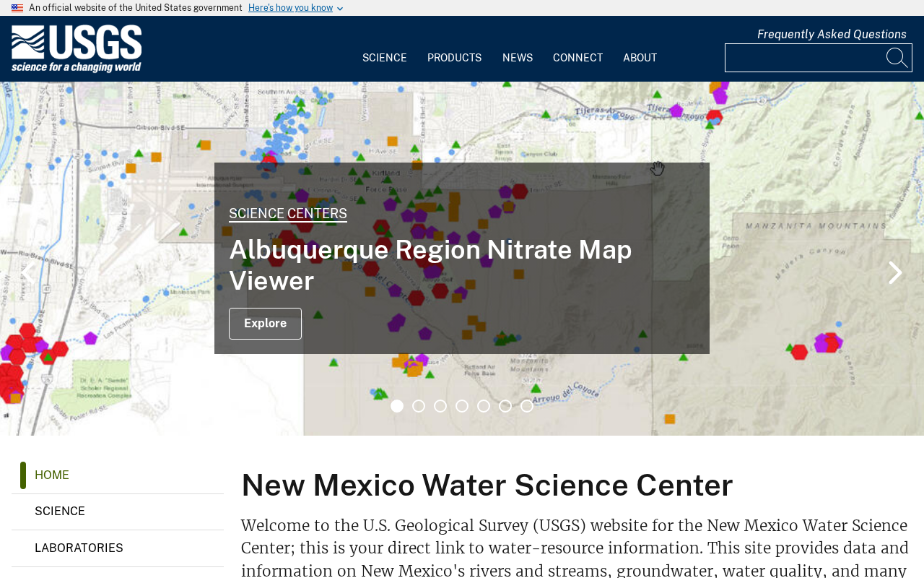Select the sixth carousel slide dot
The image size is (924, 578).
click(x=505, y=406)
